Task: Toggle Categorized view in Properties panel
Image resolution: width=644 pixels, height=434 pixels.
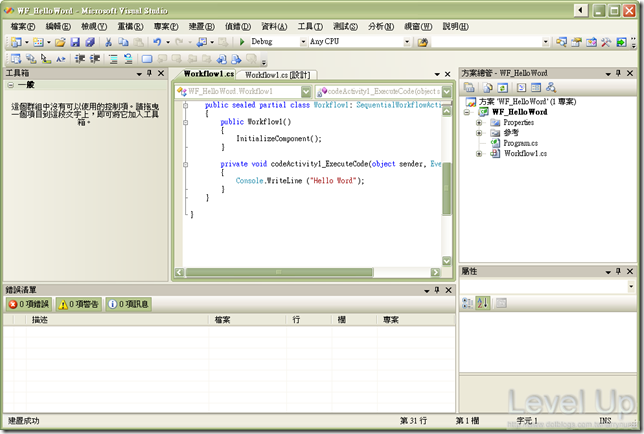Action: 467,303
